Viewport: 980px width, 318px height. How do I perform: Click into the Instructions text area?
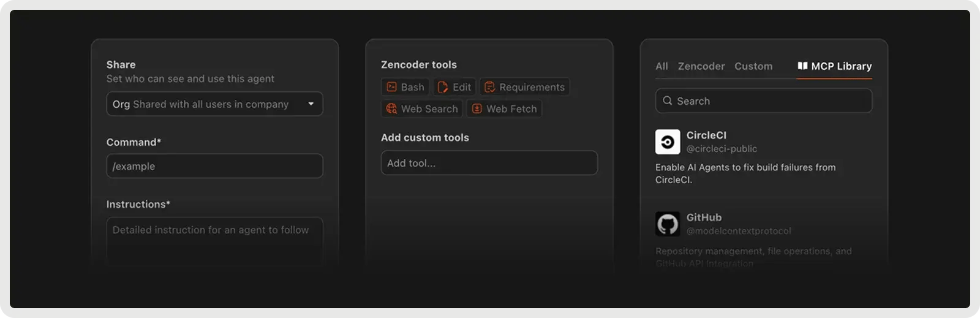click(214, 241)
